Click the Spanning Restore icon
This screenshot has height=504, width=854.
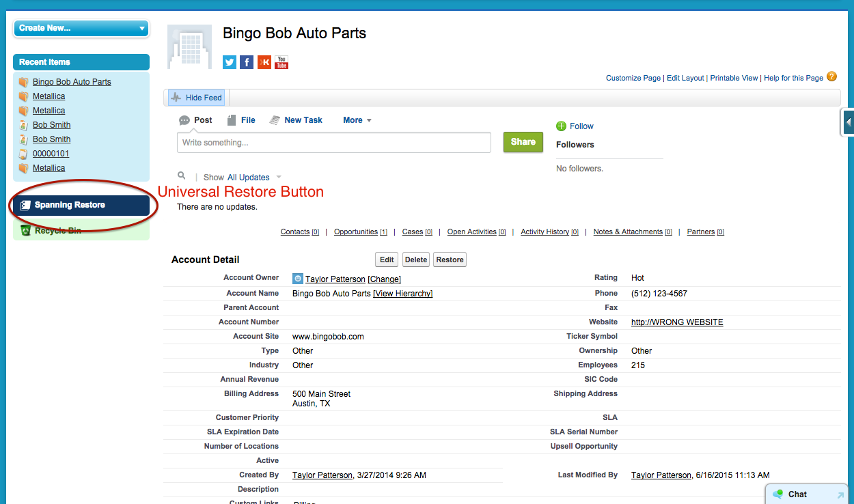[x=25, y=205]
